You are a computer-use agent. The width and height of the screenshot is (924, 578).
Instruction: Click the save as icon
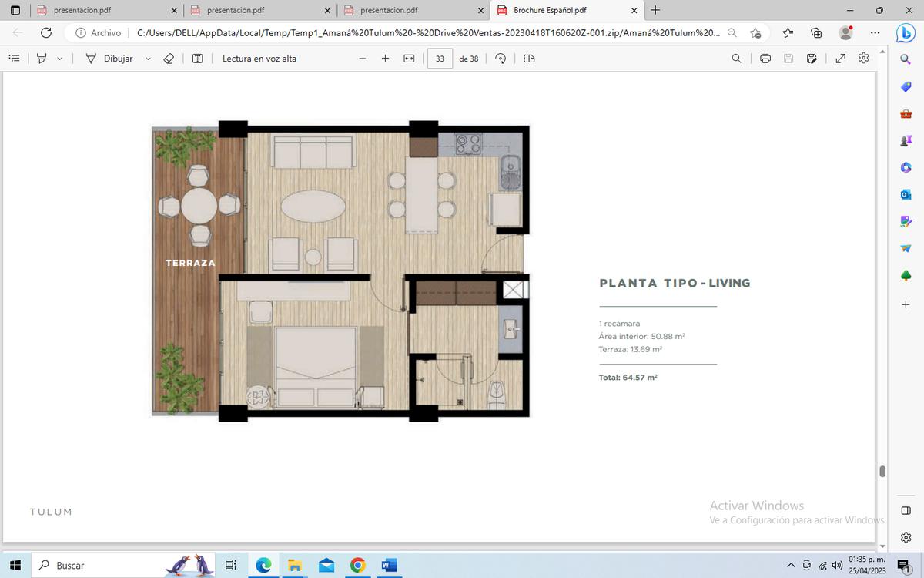pos(812,59)
